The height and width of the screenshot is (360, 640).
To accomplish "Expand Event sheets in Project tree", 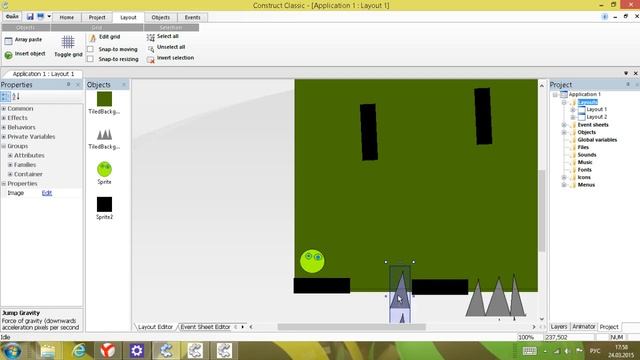I will (564, 125).
